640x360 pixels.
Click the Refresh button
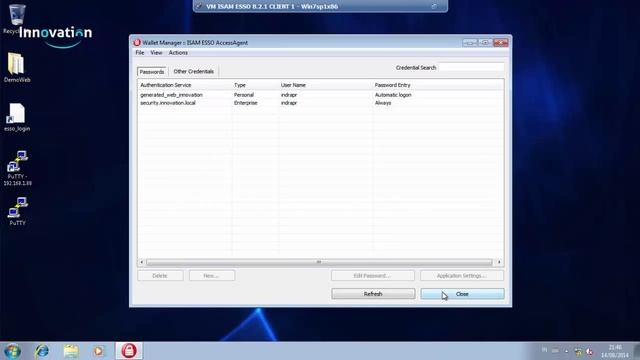pyautogui.click(x=373, y=294)
